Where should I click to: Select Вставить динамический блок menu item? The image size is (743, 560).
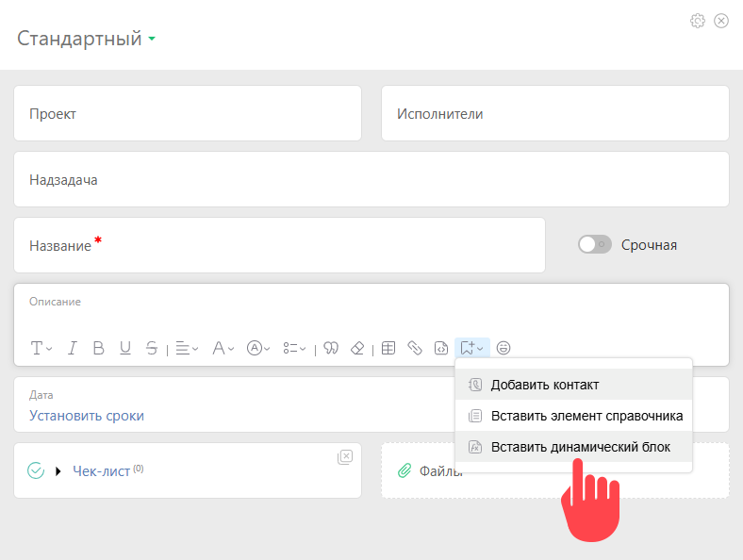pos(573,447)
